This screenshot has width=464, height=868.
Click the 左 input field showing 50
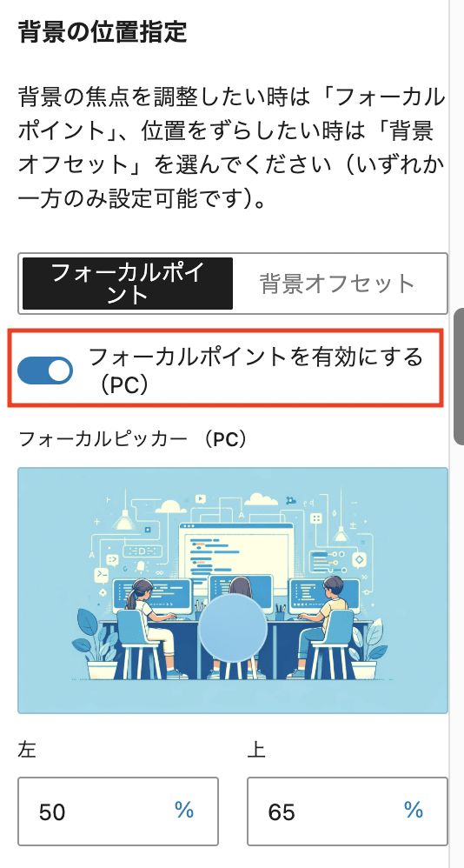pos(118,811)
